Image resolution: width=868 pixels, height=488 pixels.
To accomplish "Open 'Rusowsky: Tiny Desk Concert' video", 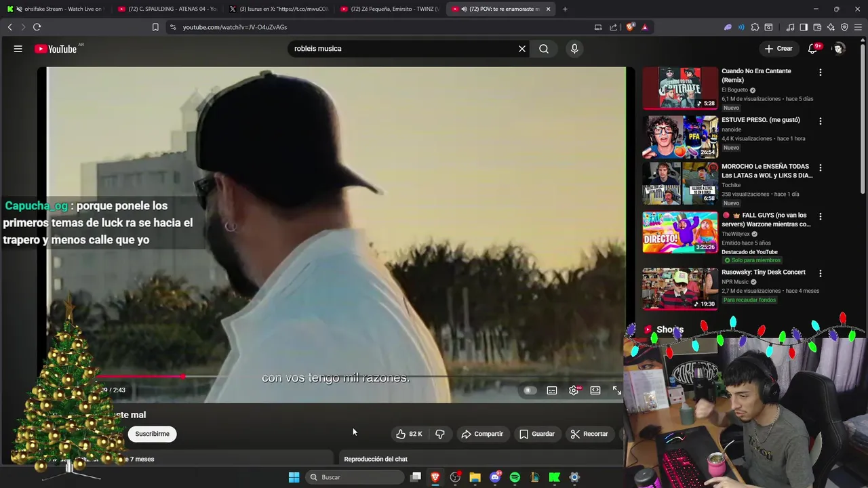I will pyautogui.click(x=764, y=272).
